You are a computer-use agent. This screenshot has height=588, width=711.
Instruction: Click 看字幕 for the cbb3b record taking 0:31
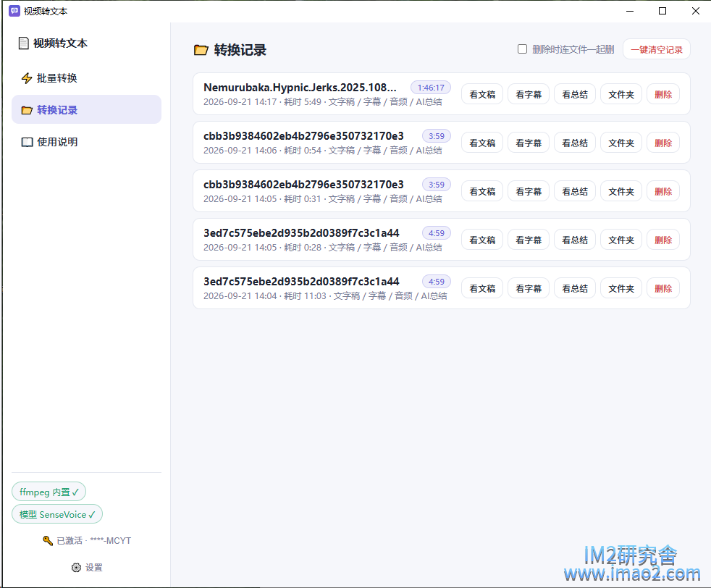pyautogui.click(x=529, y=191)
